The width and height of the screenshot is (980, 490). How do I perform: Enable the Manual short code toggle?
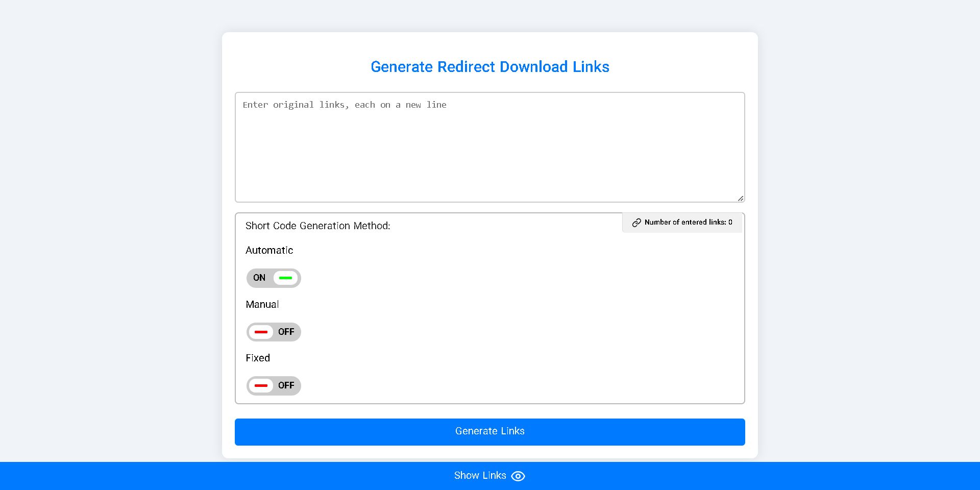[x=274, y=332]
